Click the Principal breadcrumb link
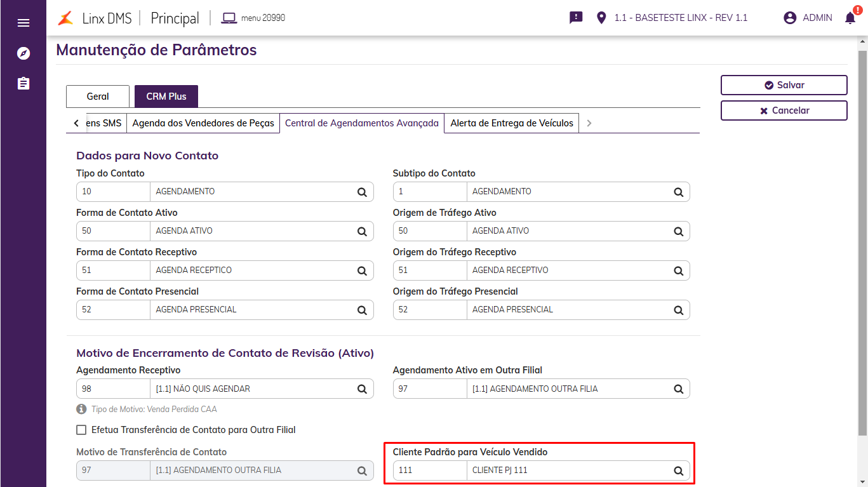 (175, 18)
